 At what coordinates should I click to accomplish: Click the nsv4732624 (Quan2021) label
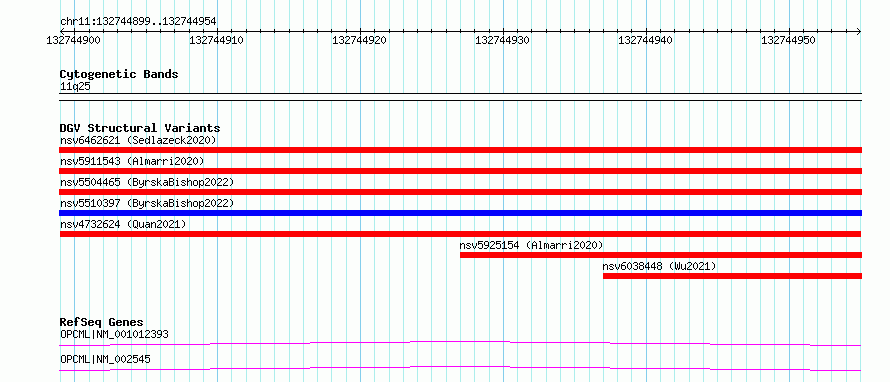tap(123, 224)
